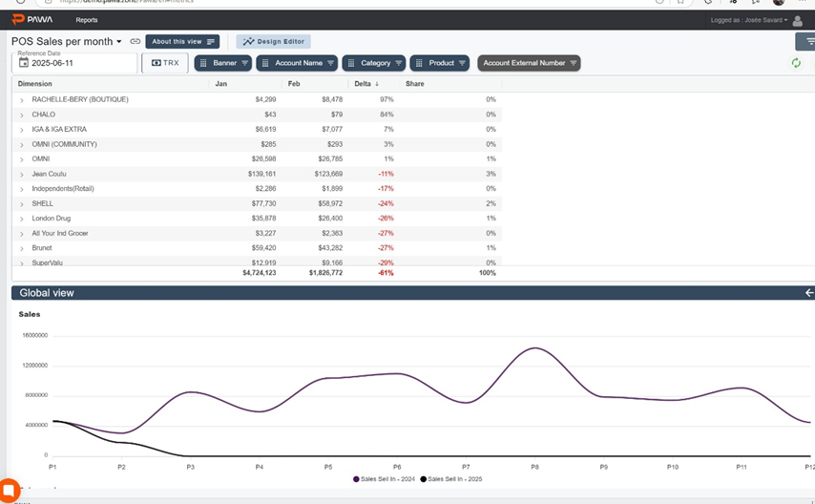Click the Account External Number chip
815x504 pixels.
(529, 63)
